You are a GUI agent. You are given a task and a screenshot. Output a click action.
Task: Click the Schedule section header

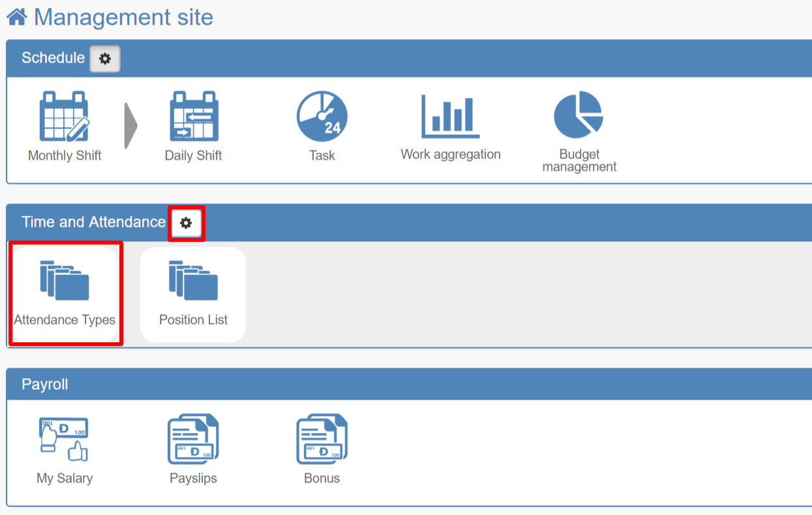click(51, 58)
